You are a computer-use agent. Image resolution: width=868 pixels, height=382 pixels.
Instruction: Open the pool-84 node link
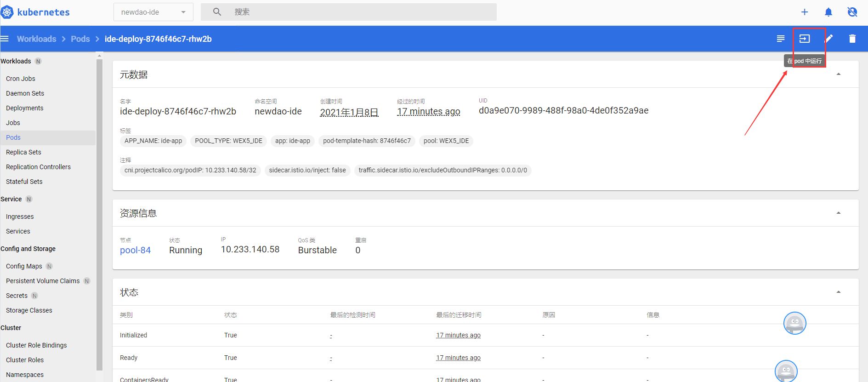135,250
